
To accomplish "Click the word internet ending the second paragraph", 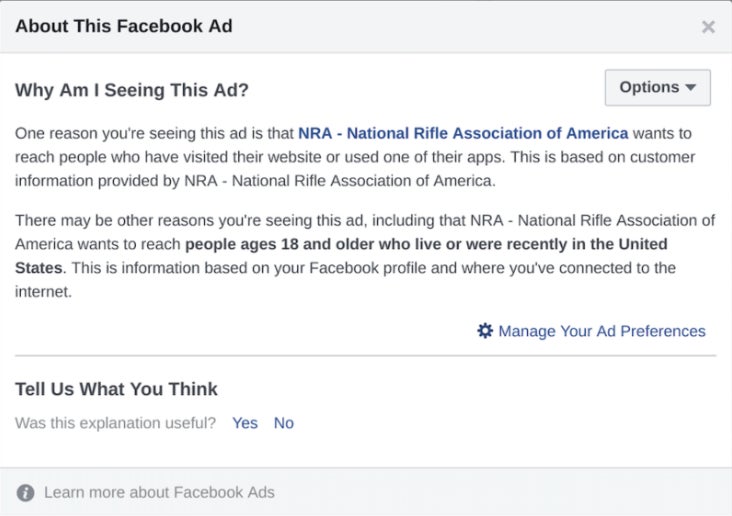I will (x=42, y=292).
